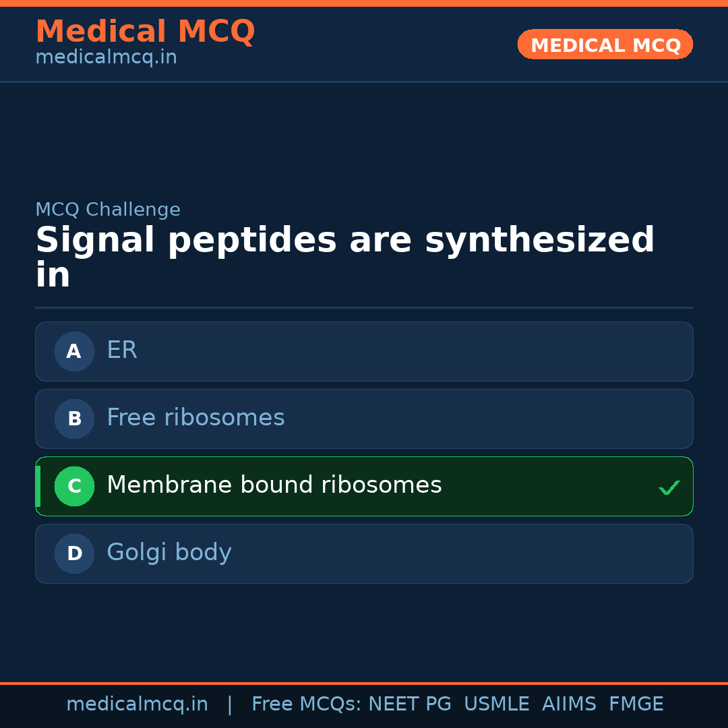Screen dimensions: 728x728
Task: Choose the ER answer option
Action: pyautogui.click(x=364, y=351)
